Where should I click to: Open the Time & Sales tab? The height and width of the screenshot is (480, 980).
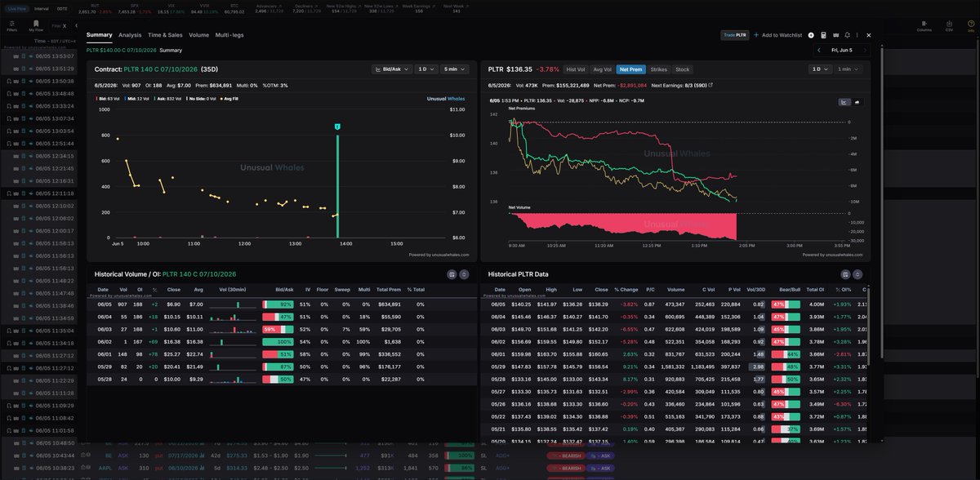[165, 35]
